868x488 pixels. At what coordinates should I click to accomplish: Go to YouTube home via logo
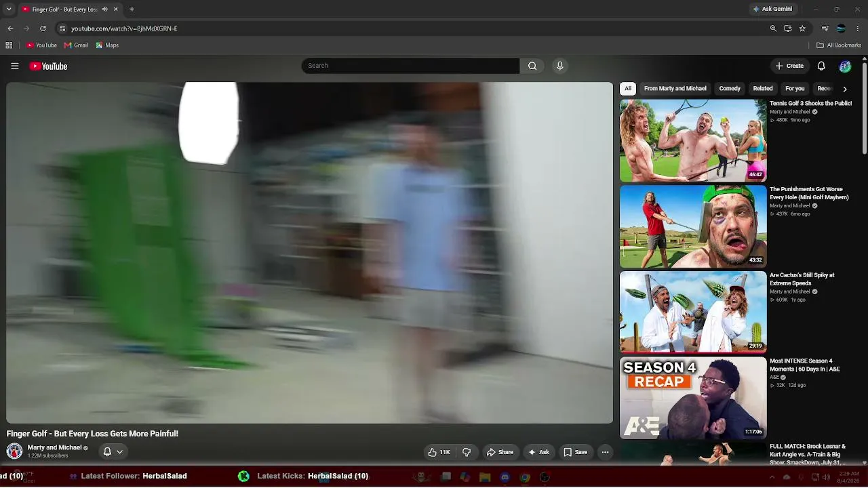[x=48, y=66]
